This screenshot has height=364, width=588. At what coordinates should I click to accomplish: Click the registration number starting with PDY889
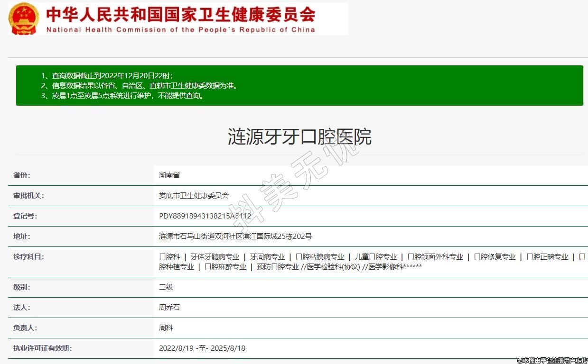[x=205, y=216]
